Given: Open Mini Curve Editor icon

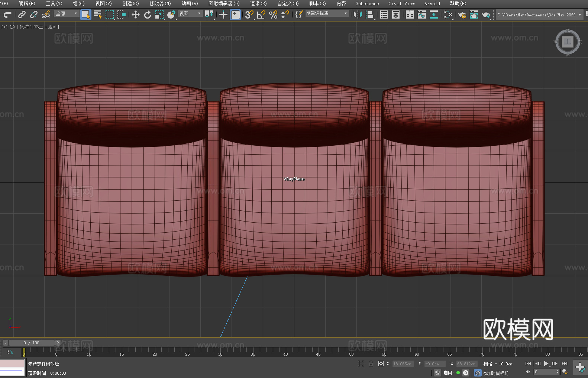Looking at the screenshot, I should coord(10,352).
